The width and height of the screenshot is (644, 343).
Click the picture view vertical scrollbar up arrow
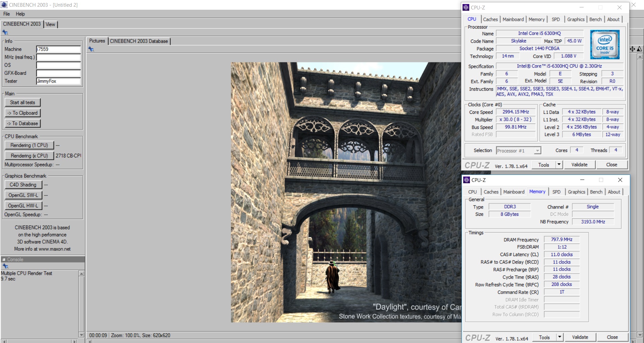click(640, 56)
